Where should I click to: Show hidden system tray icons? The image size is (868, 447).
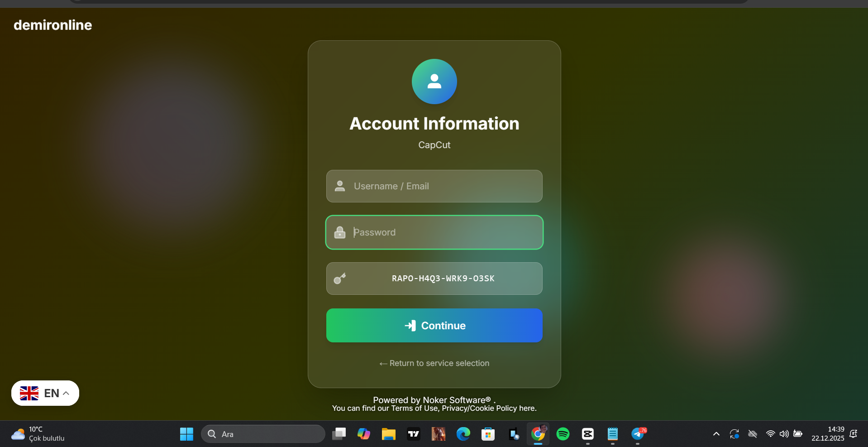[x=716, y=434]
